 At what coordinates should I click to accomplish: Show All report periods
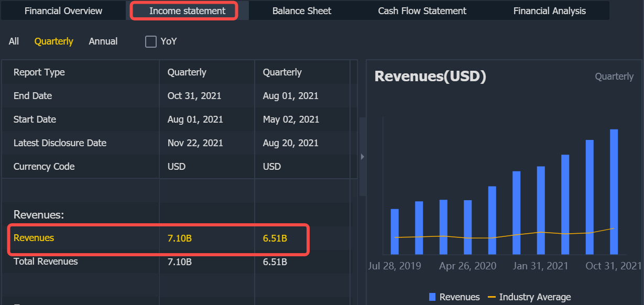[x=14, y=41]
